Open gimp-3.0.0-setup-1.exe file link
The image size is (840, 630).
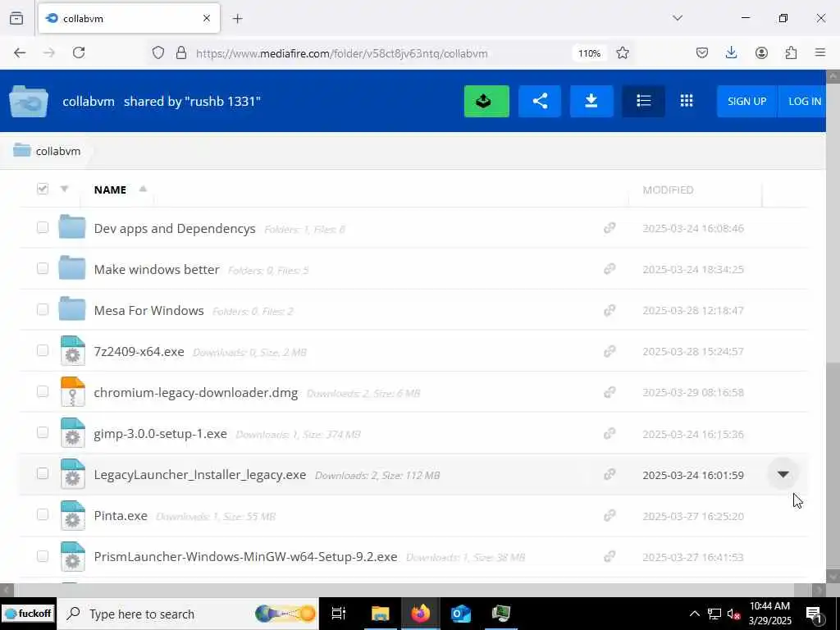coord(160,434)
